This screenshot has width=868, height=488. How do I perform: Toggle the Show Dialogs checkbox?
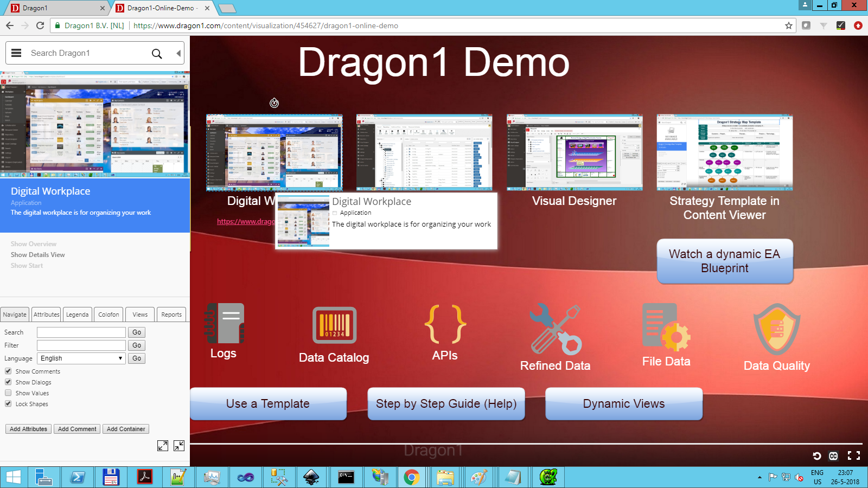tap(8, 382)
